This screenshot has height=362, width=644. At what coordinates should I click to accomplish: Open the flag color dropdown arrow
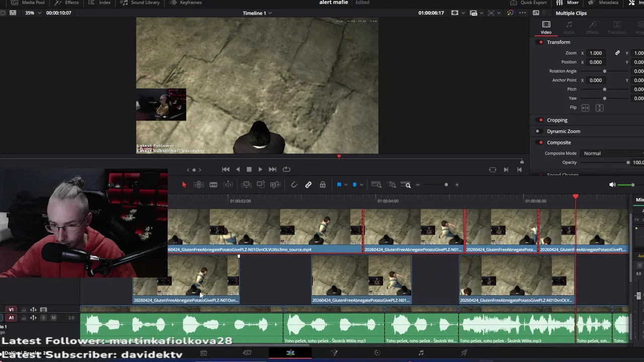[346, 185]
